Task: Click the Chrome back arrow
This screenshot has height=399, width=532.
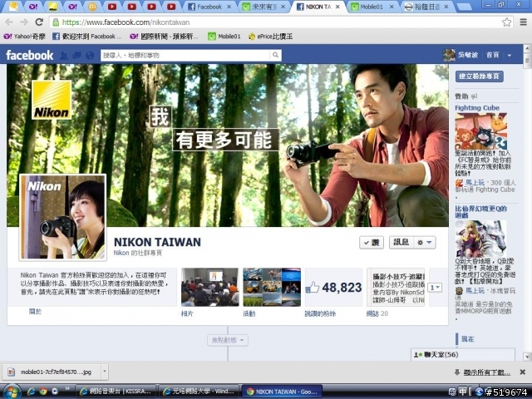Action: click(x=9, y=22)
